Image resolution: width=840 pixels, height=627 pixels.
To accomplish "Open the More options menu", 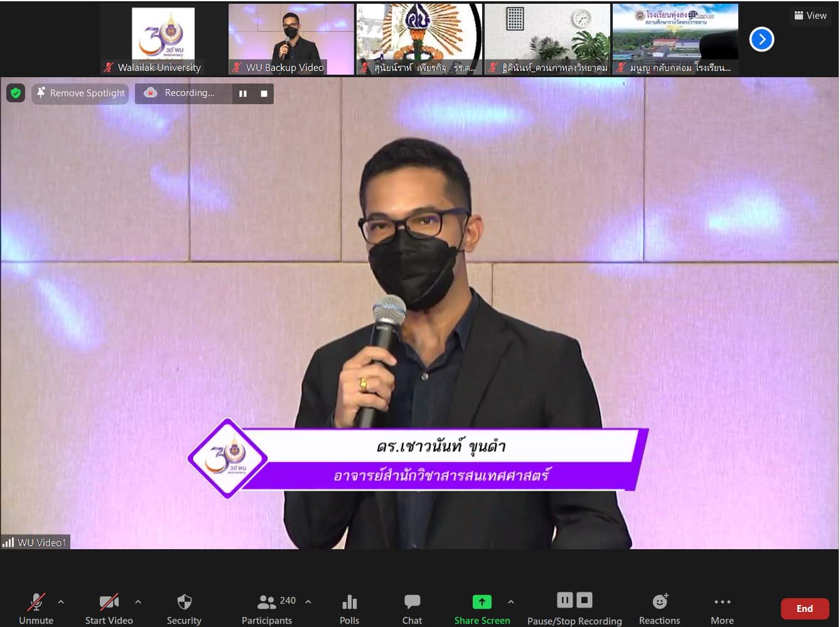I will (x=722, y=609).
